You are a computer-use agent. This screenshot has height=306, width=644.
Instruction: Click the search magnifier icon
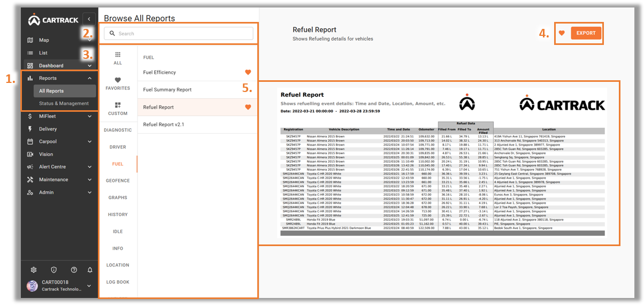(x=112, y=34)
